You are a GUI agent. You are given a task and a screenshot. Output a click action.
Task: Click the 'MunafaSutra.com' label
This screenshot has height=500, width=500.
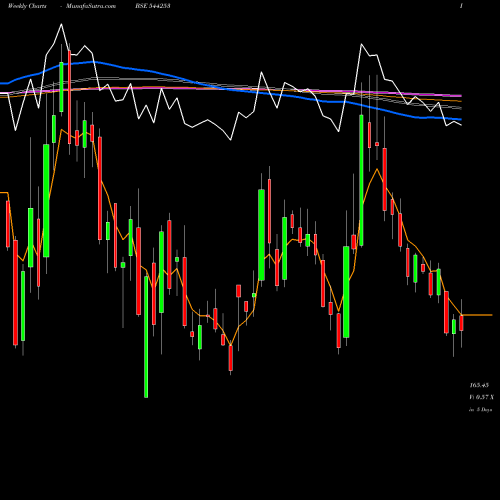coord(91,6)
